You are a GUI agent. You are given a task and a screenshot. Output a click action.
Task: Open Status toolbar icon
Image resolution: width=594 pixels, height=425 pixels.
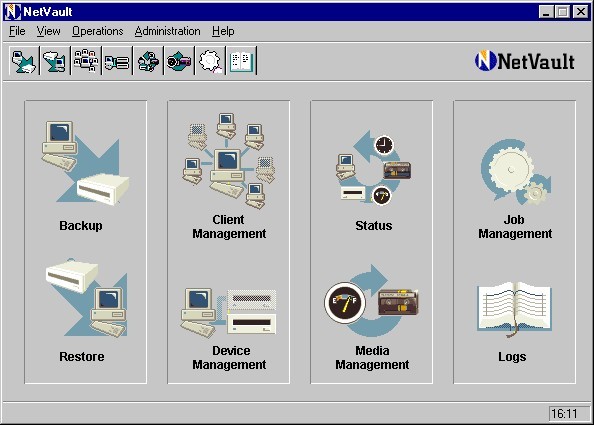148,61
